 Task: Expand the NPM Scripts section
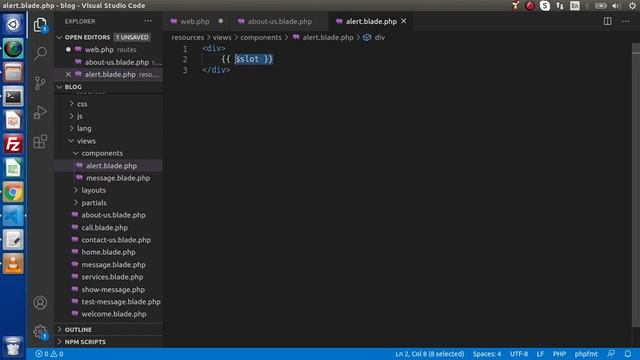(x=109, y=342)
